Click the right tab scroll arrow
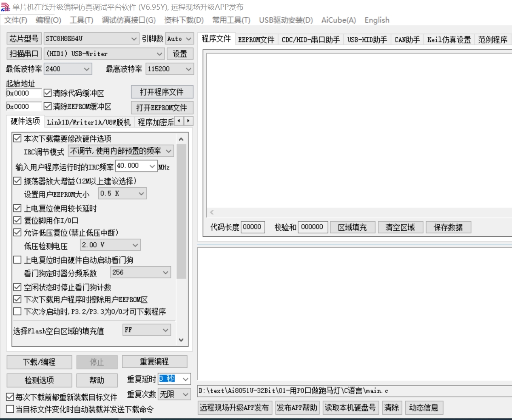 (x=188, y=121)
